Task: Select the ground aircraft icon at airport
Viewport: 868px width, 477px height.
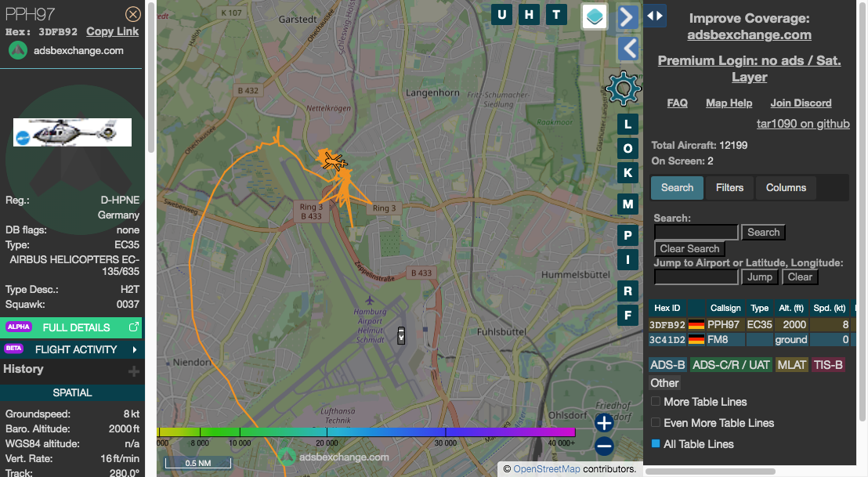Action: pyautogui.click(x=401, y=335)
